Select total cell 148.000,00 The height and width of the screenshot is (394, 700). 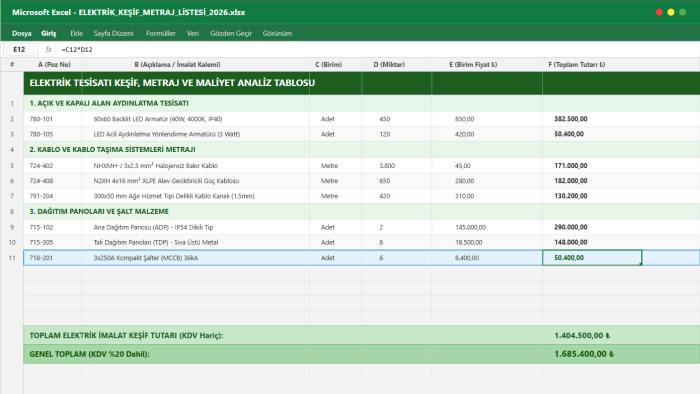pyautogui.click(x=571, y=242)
